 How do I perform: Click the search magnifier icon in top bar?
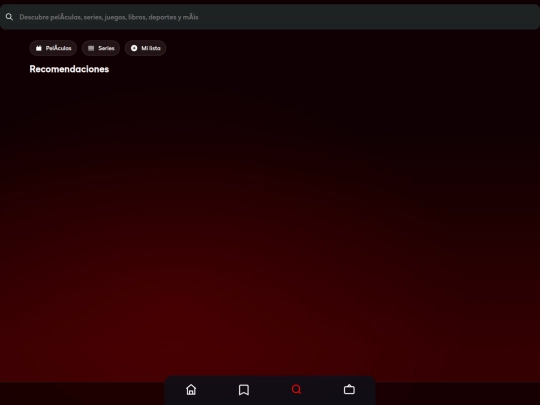pos(9,17)
